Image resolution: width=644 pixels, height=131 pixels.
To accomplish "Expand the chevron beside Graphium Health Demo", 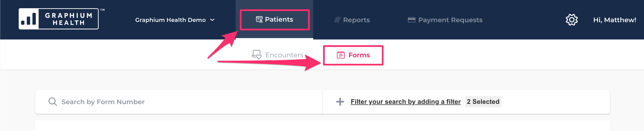I will point(212,20).
